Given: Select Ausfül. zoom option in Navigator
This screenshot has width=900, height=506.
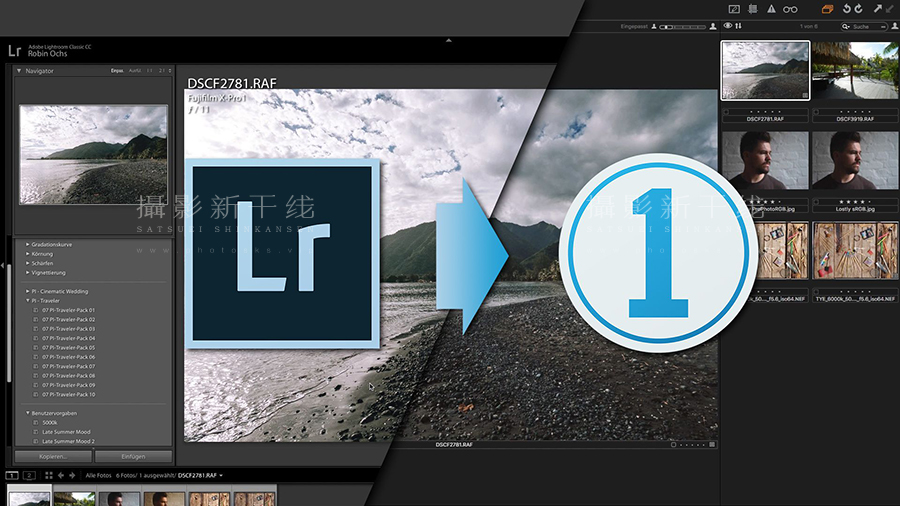Looking at the screenshot, I should [135, 71].
